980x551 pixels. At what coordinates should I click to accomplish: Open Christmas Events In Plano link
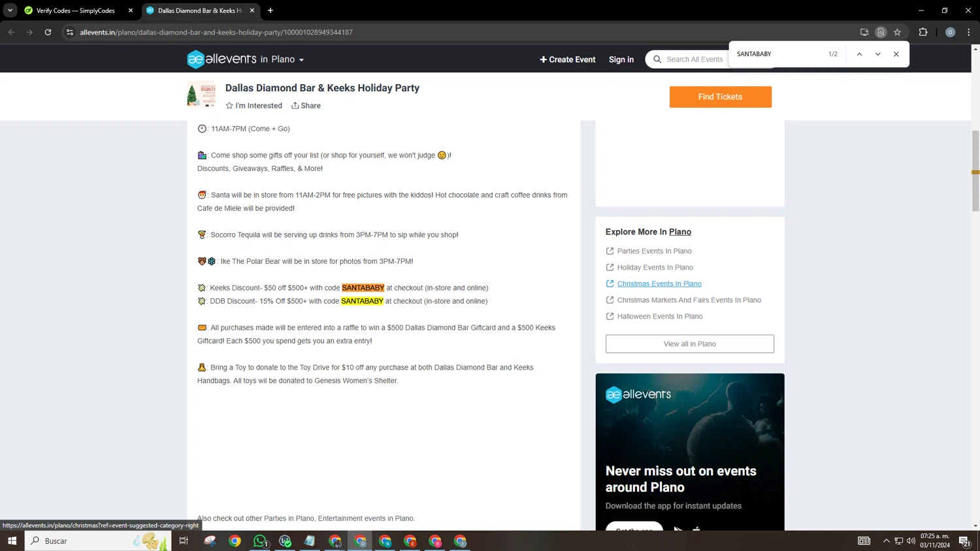659,283
